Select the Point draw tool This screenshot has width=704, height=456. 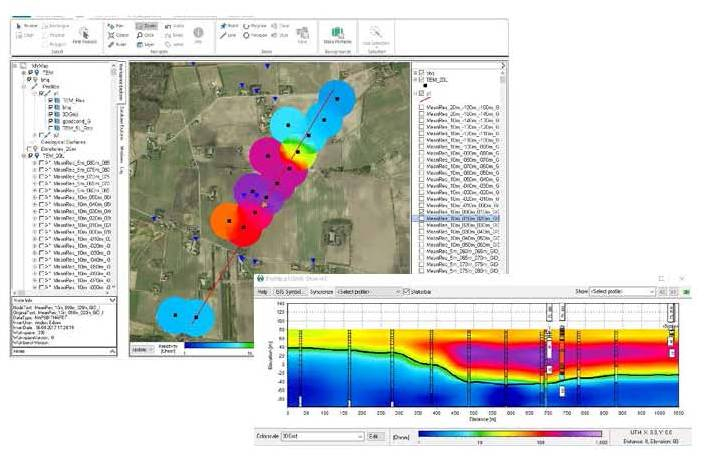click(x=229, y=26)
